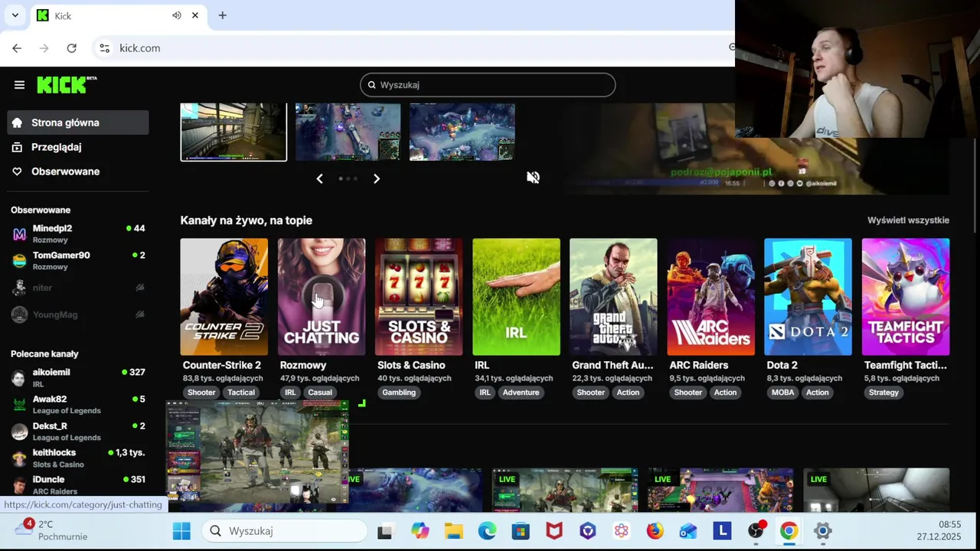Open recommended channel Awak82

78,404
